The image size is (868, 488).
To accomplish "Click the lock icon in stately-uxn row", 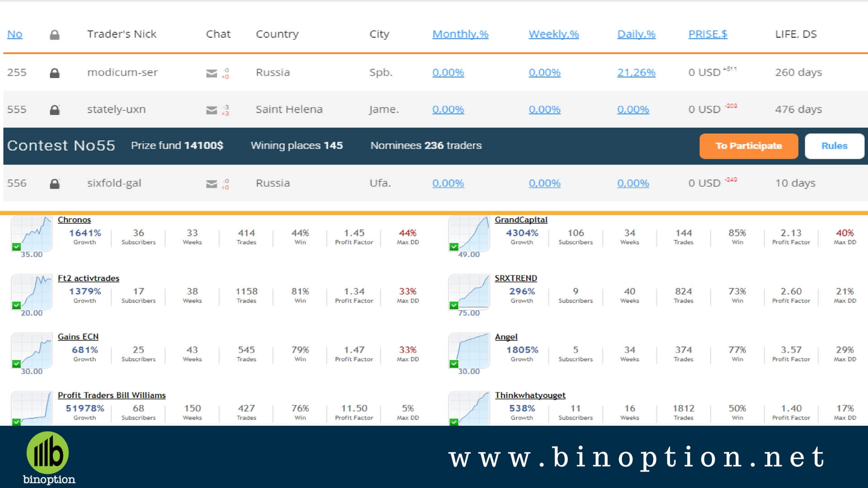I will 55,110.
